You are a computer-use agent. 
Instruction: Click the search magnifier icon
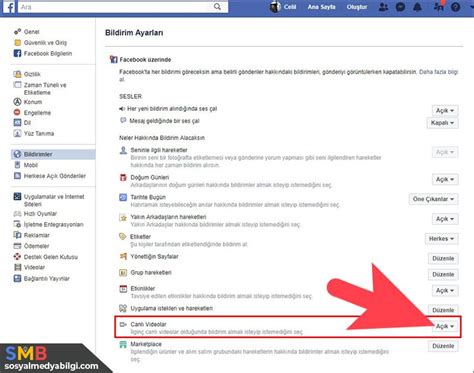click(217, 7)
